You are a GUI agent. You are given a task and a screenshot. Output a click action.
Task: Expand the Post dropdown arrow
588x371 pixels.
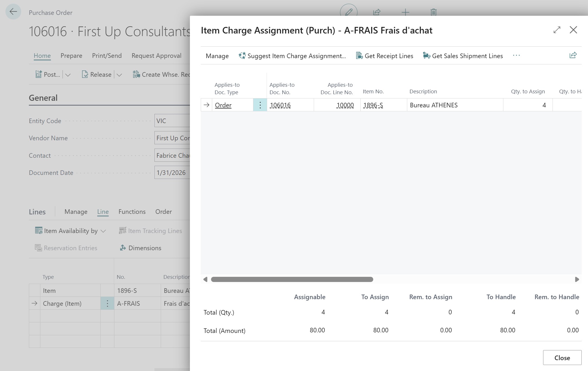point(68,75)
